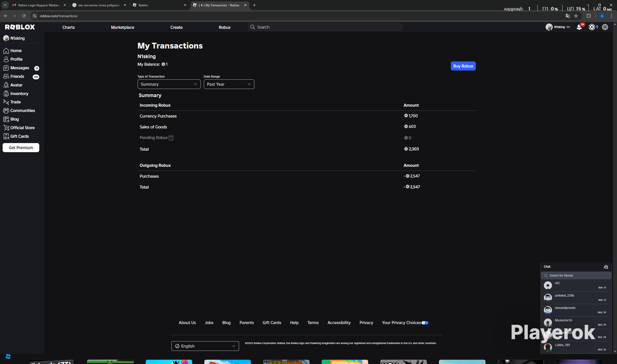Open the Terms footer link
Image resolution: width=617 pixels, height=364 pixels.
[313, 323]
